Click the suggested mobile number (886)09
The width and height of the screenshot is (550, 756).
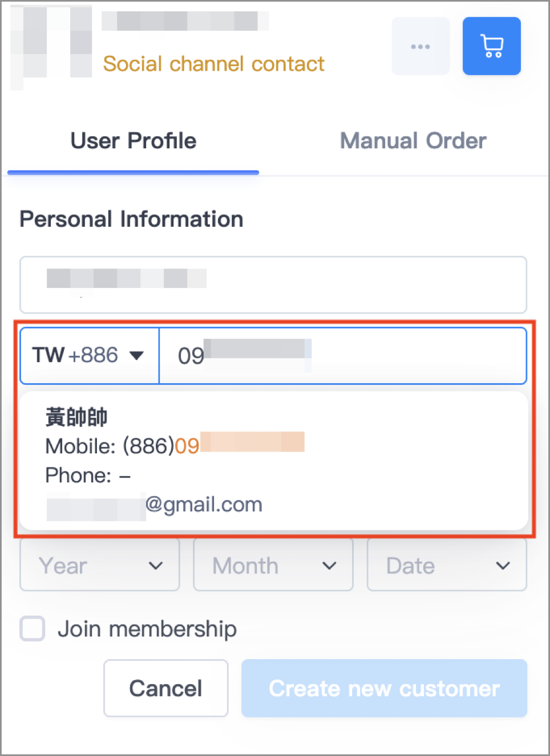[x=175, y=445]
